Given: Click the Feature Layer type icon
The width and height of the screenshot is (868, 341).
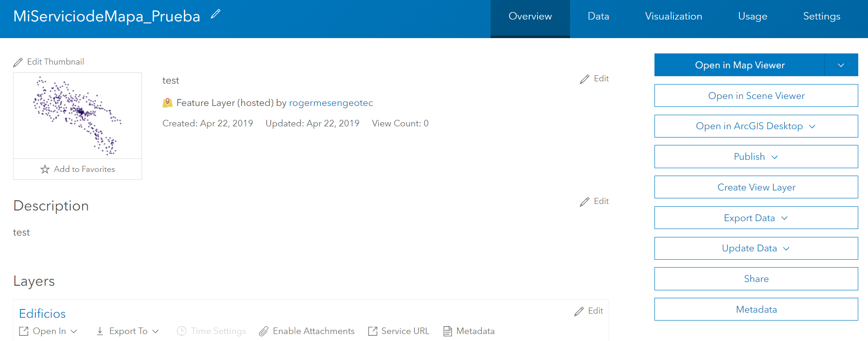Looking at the screenshot, I should coord(168,103).
